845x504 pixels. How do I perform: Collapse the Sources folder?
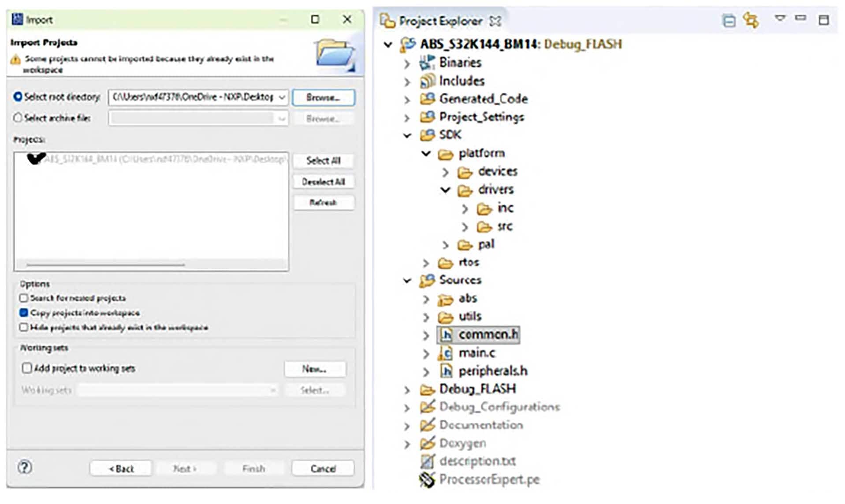coord(407,280)
